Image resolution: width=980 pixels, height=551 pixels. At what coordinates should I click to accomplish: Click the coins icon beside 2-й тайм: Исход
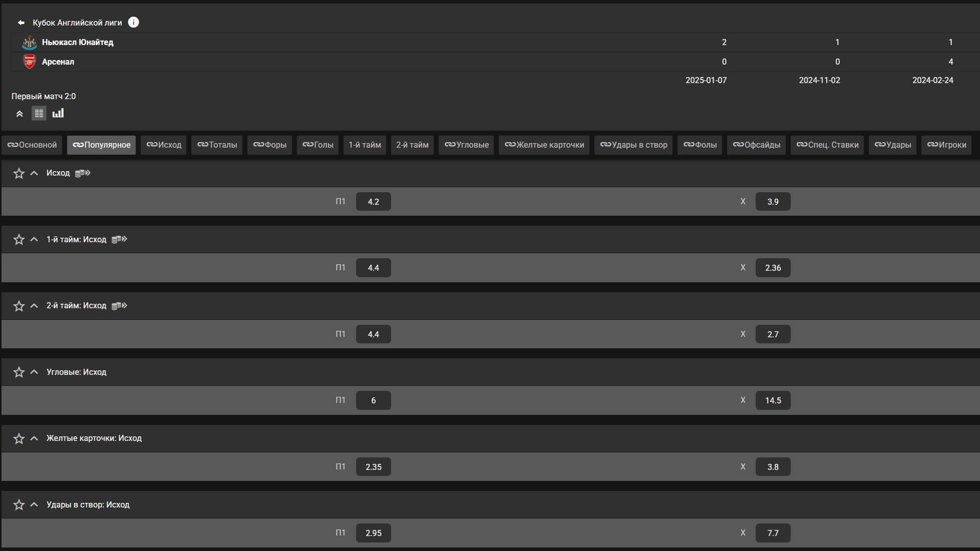point(119,306)
